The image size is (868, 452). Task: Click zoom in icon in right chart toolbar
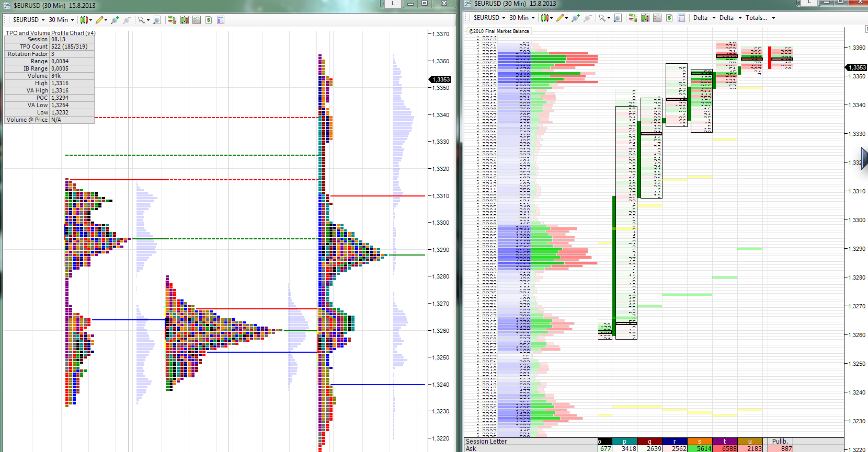click(576, 18)
